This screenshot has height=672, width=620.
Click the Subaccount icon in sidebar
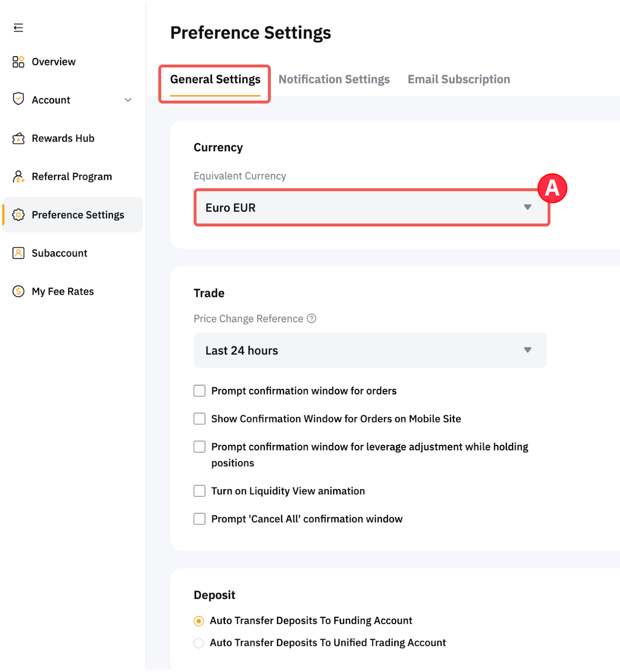click(x=18, y=253)
